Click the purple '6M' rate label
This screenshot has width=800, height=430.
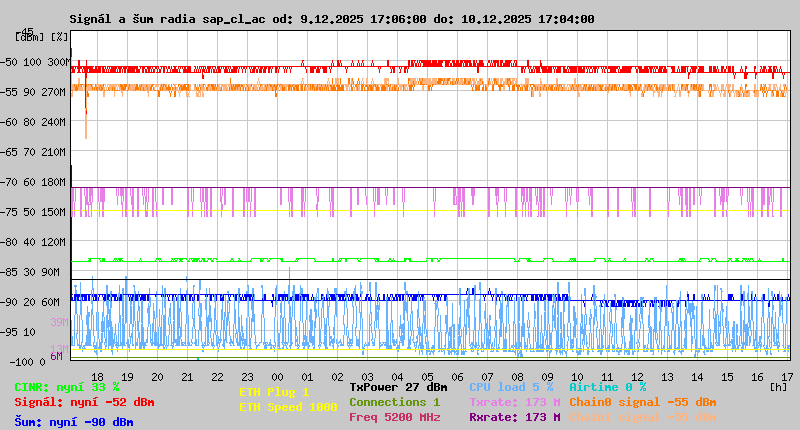[x=56, y=356]
